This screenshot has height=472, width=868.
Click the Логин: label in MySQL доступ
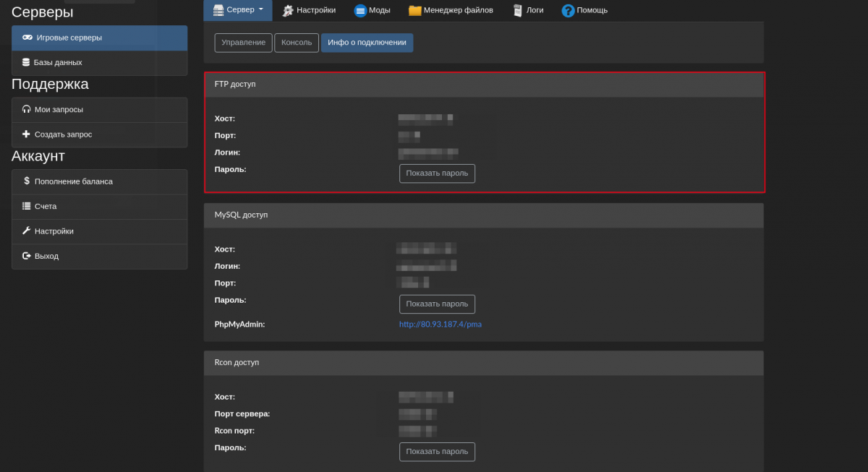tap(228, 266)
